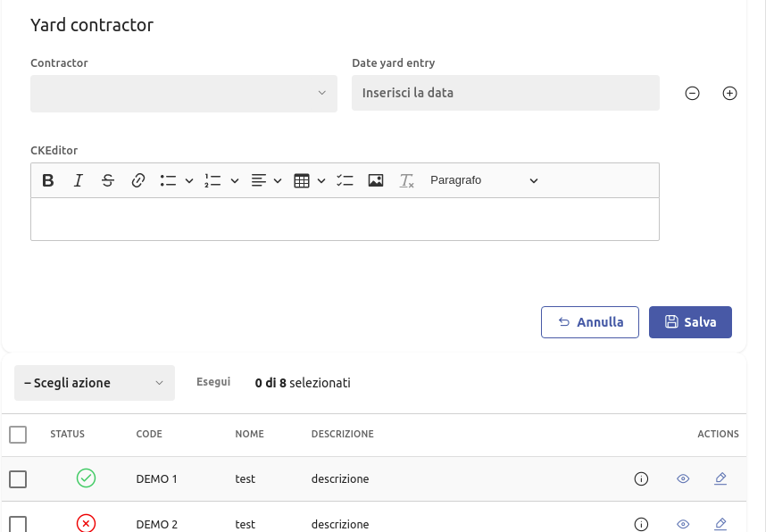Check the select-all checkbox in table header
Viewport: 774px width, 532px height.
point(18,435)
